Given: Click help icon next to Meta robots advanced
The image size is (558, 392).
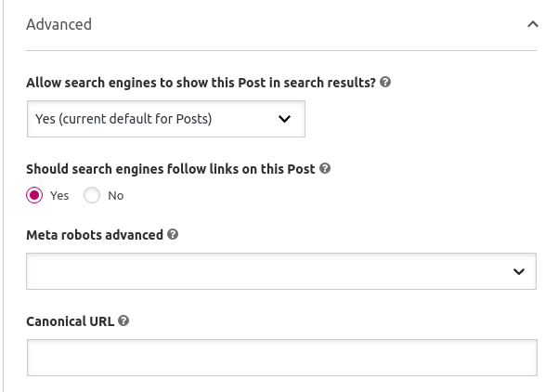Looking at the screenshot, I should click(173, 234).
